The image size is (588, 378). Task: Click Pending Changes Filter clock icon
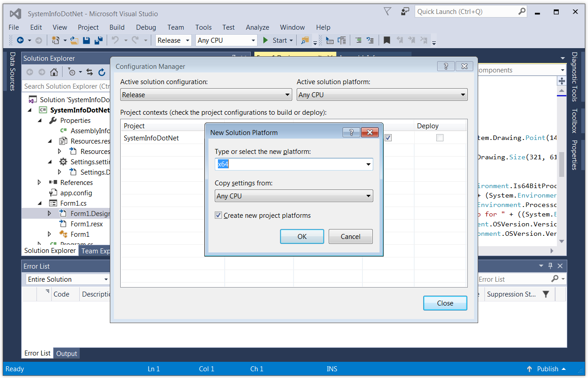click(x=72, y=72)
